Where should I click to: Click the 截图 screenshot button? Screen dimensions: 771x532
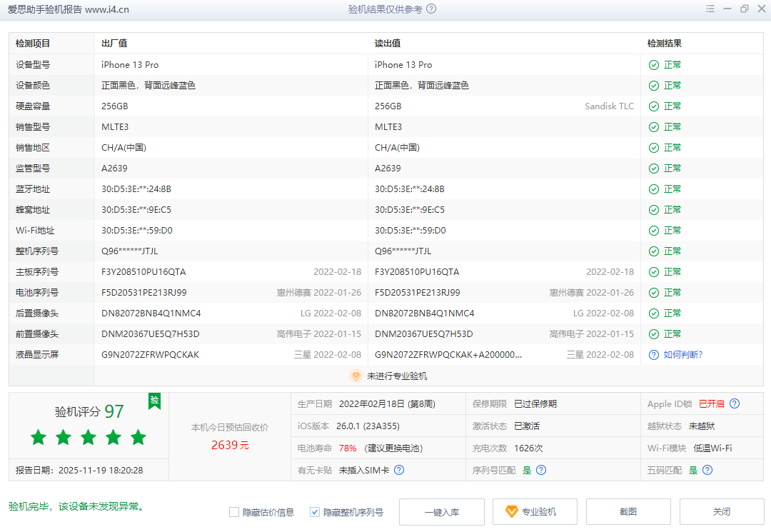tap(628, 512)
